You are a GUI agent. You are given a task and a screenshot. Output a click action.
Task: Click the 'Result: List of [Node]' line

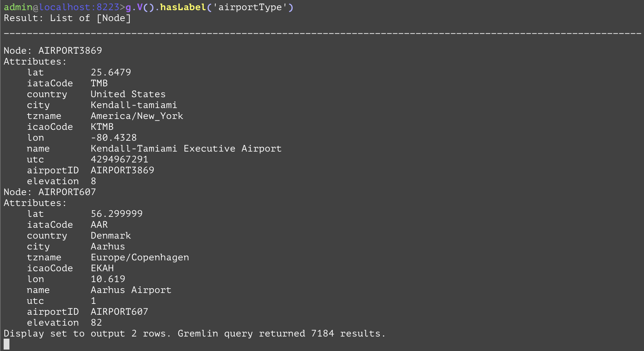point(67,18)
